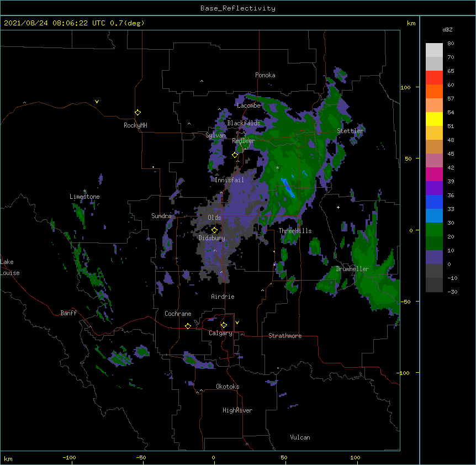The image size is (476, 465).
Task: Click the RockyMH label
Action: click(x=135, y=125)
